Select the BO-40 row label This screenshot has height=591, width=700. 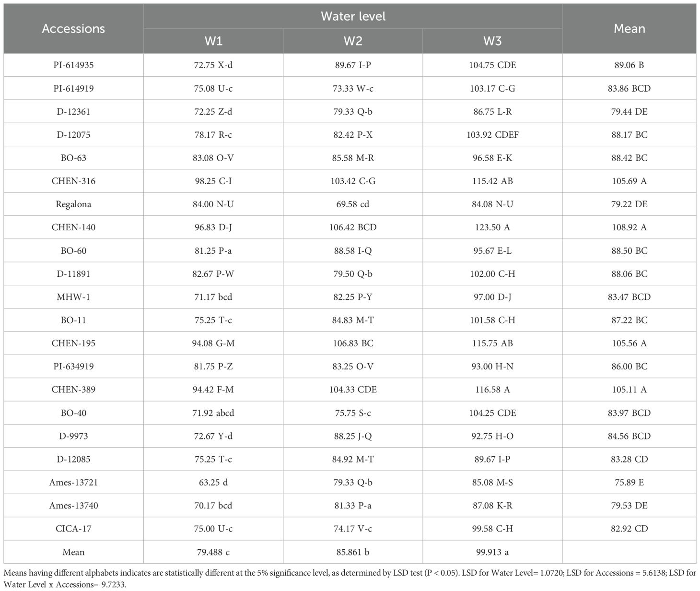(73, 413)
